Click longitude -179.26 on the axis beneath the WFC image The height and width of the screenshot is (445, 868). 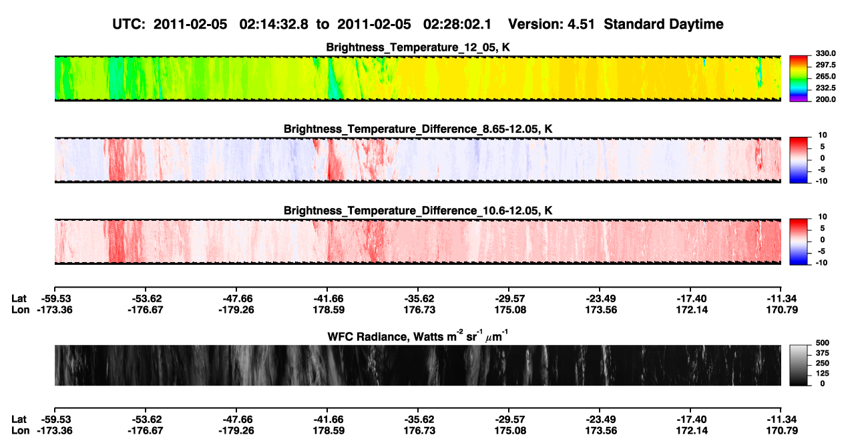[x=236, y=430]
